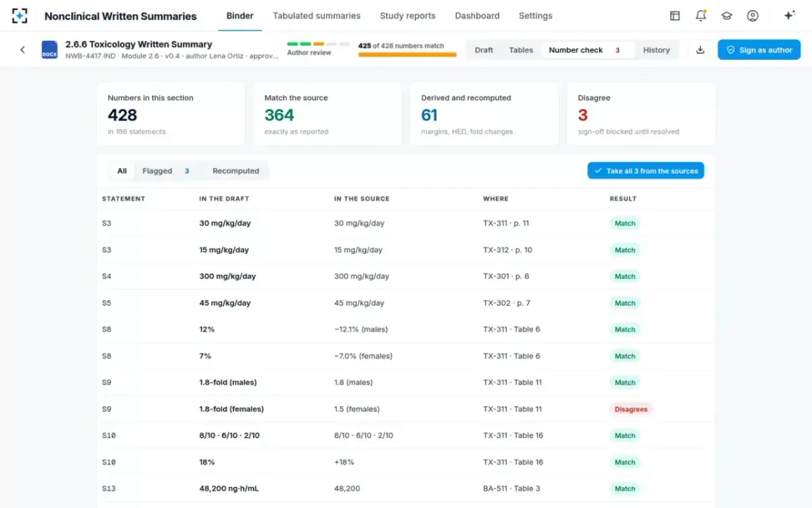Select the All filter

tap(122, 171)
